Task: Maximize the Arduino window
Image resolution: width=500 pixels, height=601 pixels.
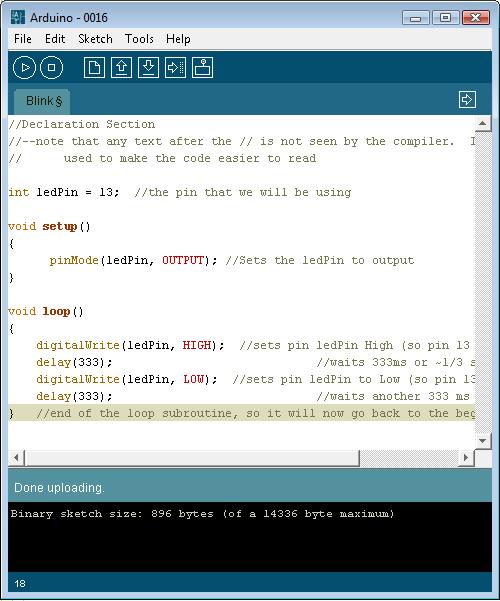Action: pos(445,18)
